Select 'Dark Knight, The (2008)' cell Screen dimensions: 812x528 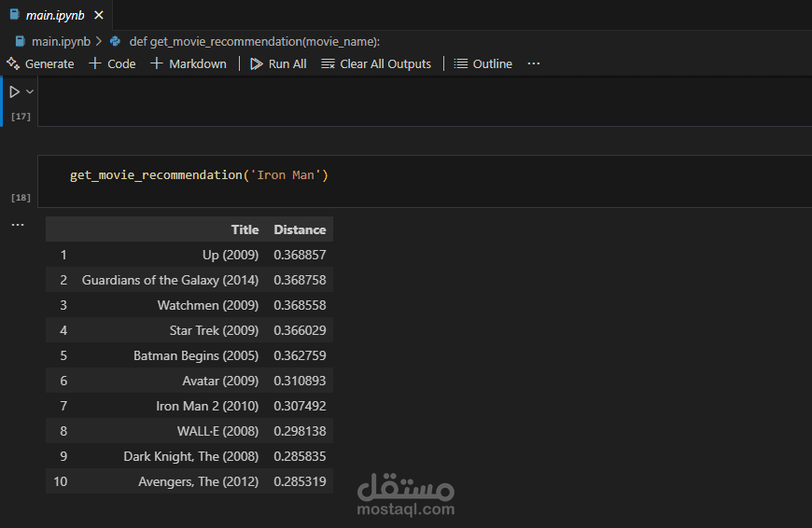pos(191,456)
